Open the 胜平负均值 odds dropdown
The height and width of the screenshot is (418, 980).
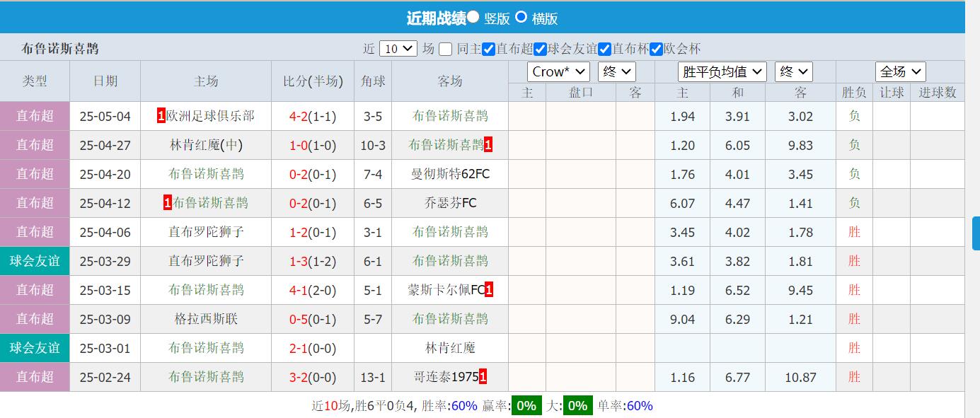click(722, 71)
